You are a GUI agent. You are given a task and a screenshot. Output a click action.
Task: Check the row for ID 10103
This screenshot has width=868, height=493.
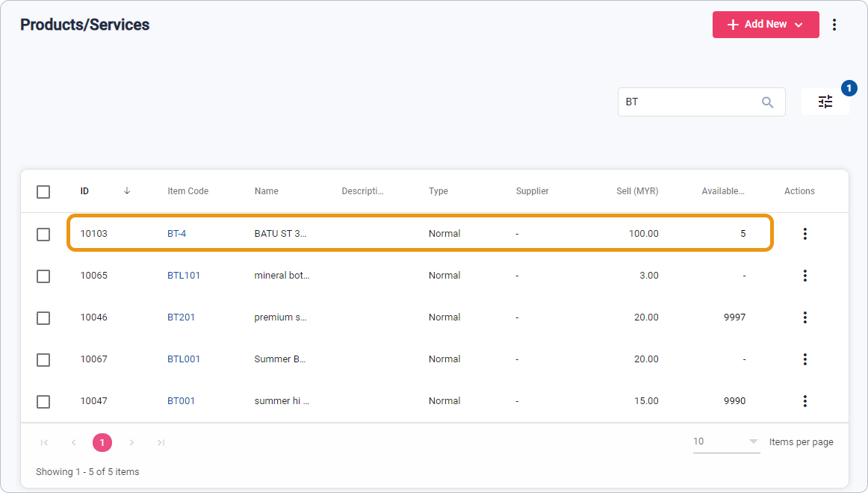click(43, 234)
